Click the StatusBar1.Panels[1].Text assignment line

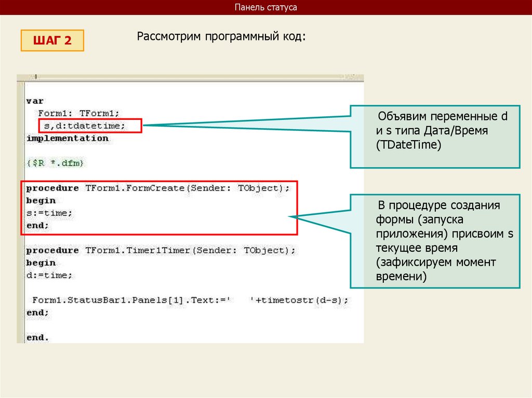click(190, 300)
